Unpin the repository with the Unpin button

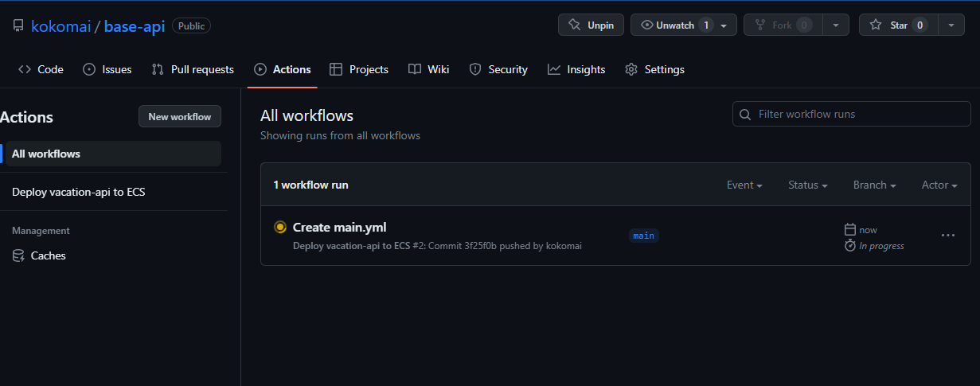click(591, 25)
